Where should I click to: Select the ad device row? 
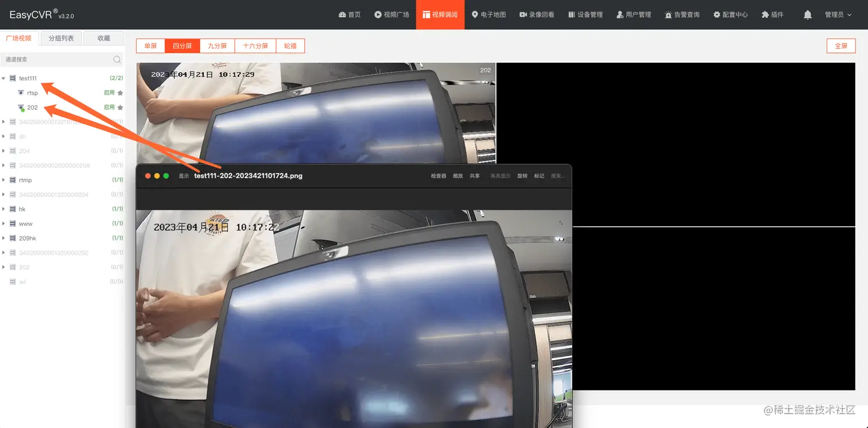pyautogui.click(x=62, y=282)
